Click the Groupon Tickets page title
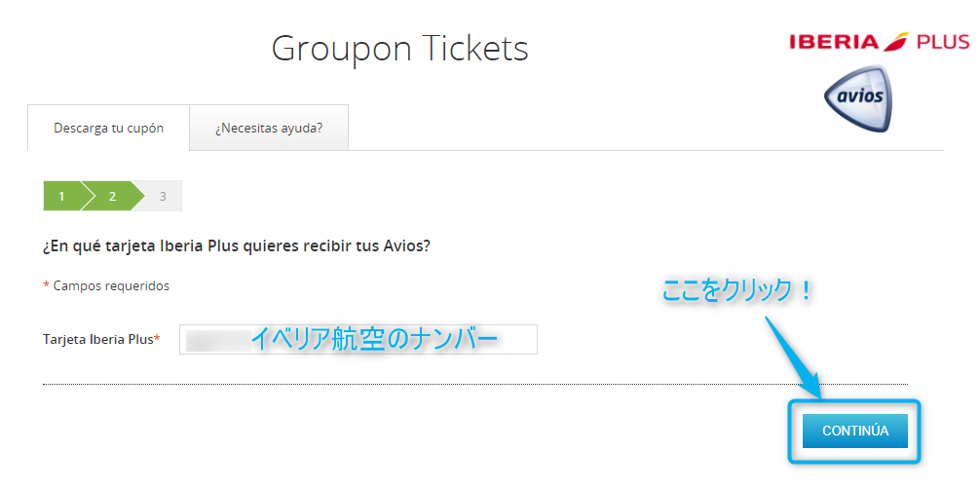Viewport: 980px width, 489px height. click(x=399, y=48)
